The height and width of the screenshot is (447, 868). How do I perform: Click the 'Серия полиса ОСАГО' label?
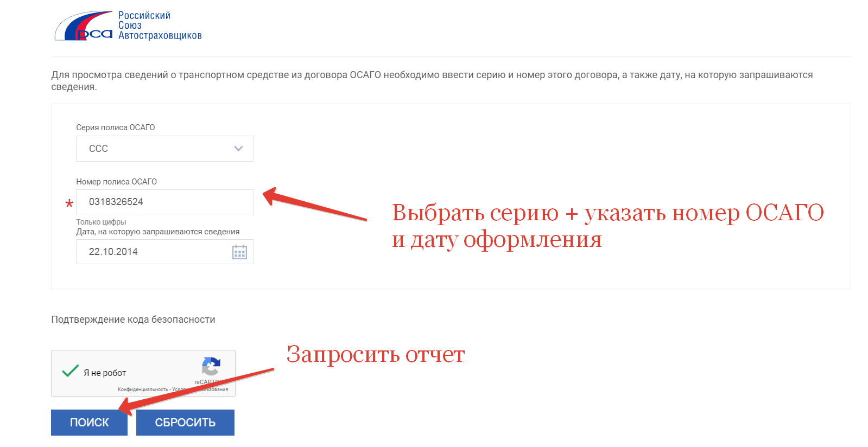pyautogui.click(x=115, y=127)
